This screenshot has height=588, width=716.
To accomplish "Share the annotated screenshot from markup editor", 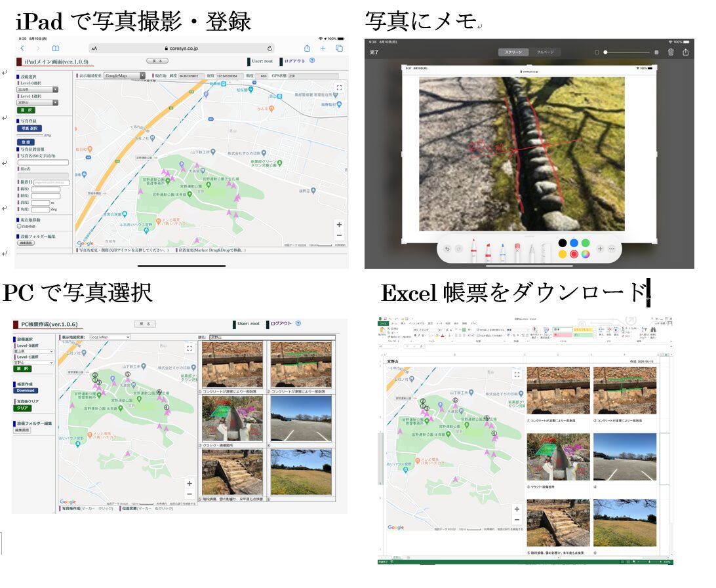I will tap(685, 52).
